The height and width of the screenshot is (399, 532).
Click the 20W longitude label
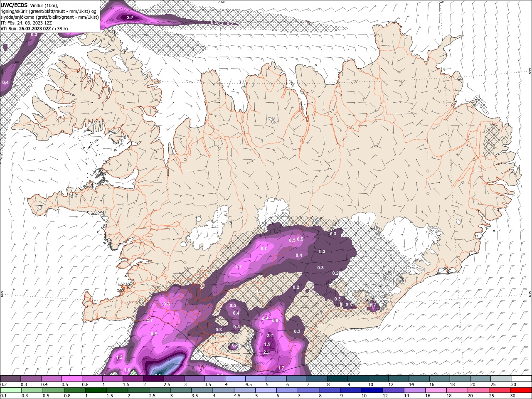coord(221,2)
